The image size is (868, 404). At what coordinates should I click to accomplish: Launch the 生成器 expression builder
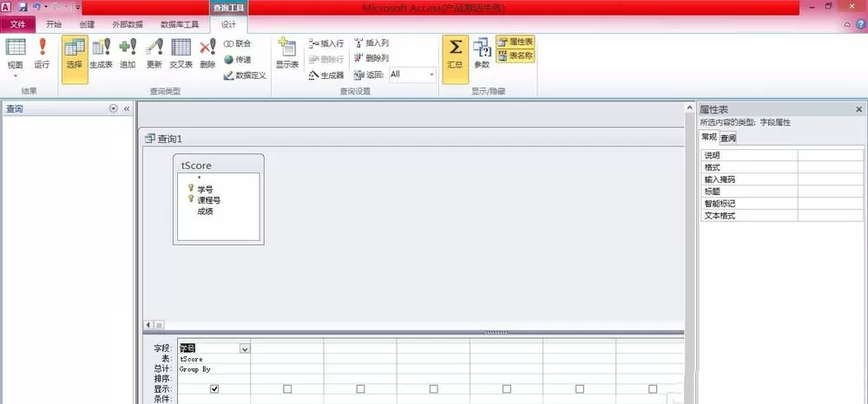(326, 75)
